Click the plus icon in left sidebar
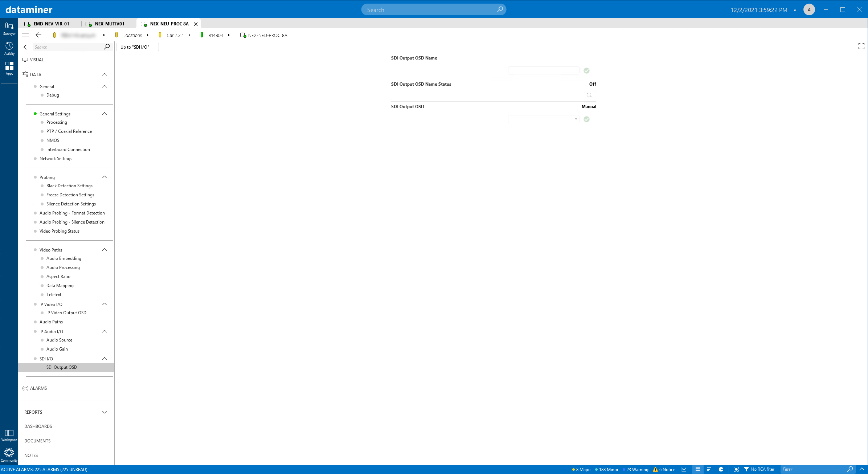 coord(9,99)
